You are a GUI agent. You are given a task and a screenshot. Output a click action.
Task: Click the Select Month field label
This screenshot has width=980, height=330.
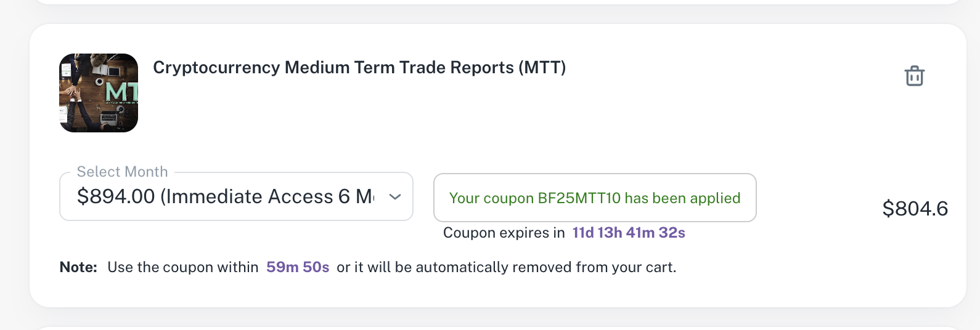point(122,172)
